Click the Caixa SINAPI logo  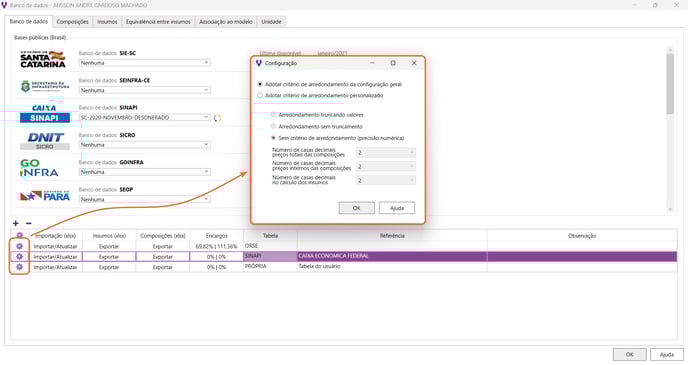point(44,114)
